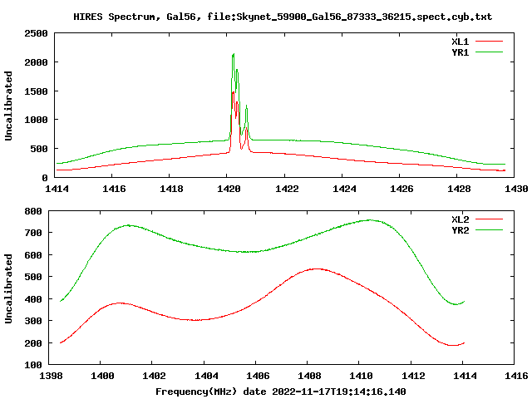This screenshot has height=399, width=532.
Task: Click the 1418 x-axis tick label
Action: [171, 189]
